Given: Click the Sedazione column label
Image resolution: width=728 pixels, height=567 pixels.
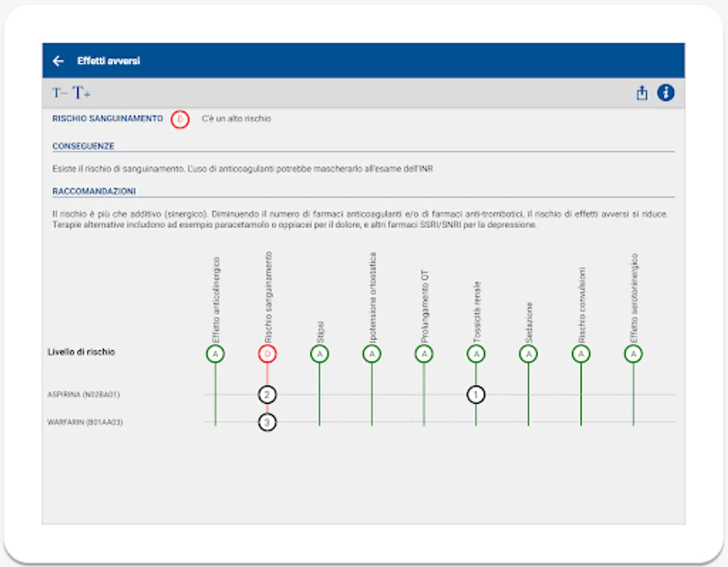Looking at the screenshot, I should 529,323.
